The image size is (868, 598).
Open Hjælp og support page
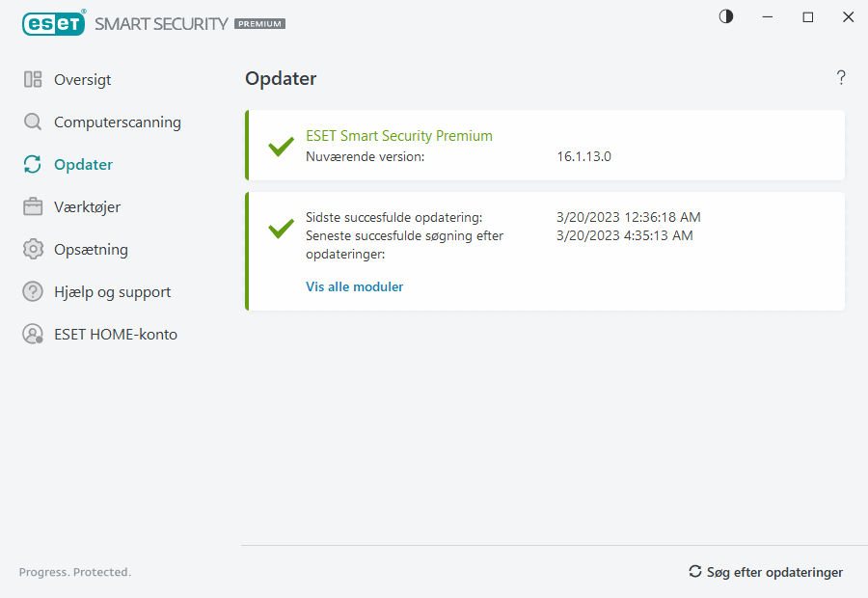(112, 292)
